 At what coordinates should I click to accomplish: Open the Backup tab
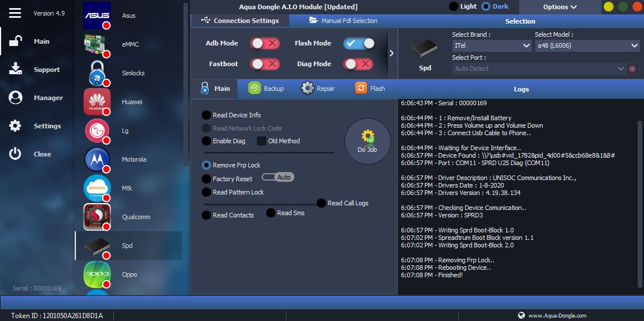coord(266,89)
